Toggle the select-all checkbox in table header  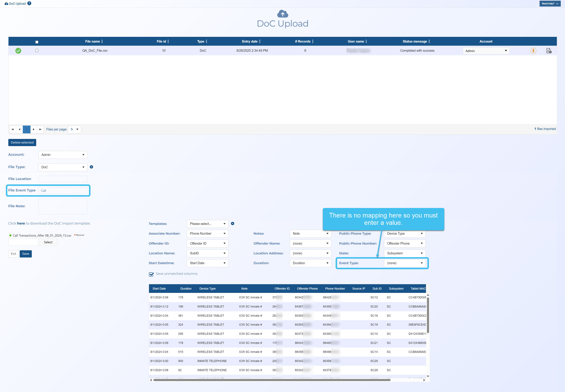37,42
